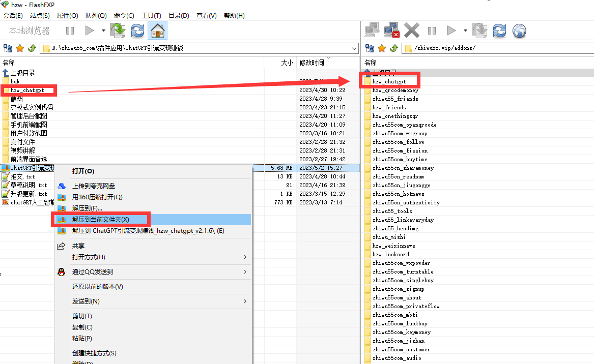Refresh the local file list
594x364 pixels.
(x=137, y=31)
